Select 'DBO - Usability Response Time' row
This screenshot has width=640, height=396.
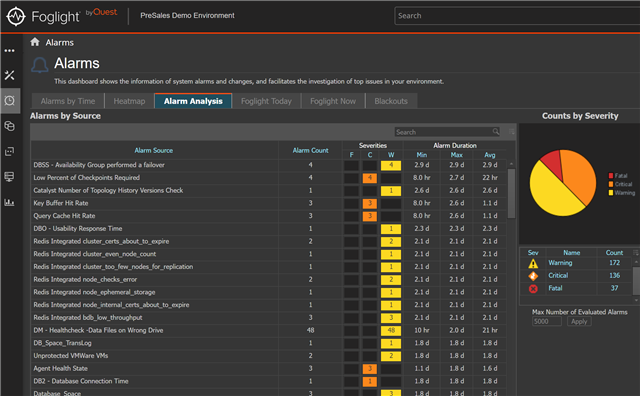pyautogui.click(x=269, y=229)
